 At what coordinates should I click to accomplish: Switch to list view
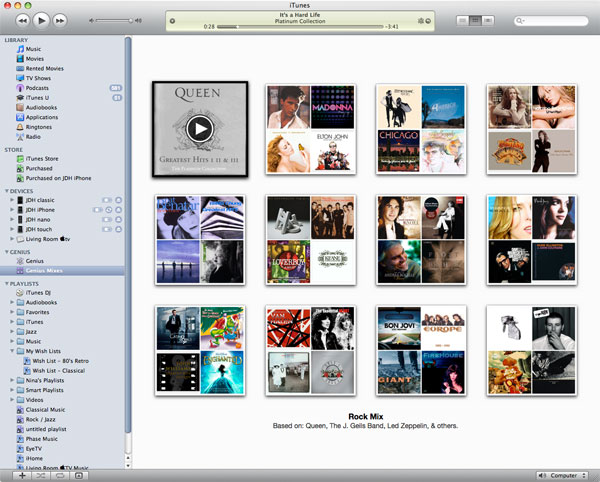(463, 20)
